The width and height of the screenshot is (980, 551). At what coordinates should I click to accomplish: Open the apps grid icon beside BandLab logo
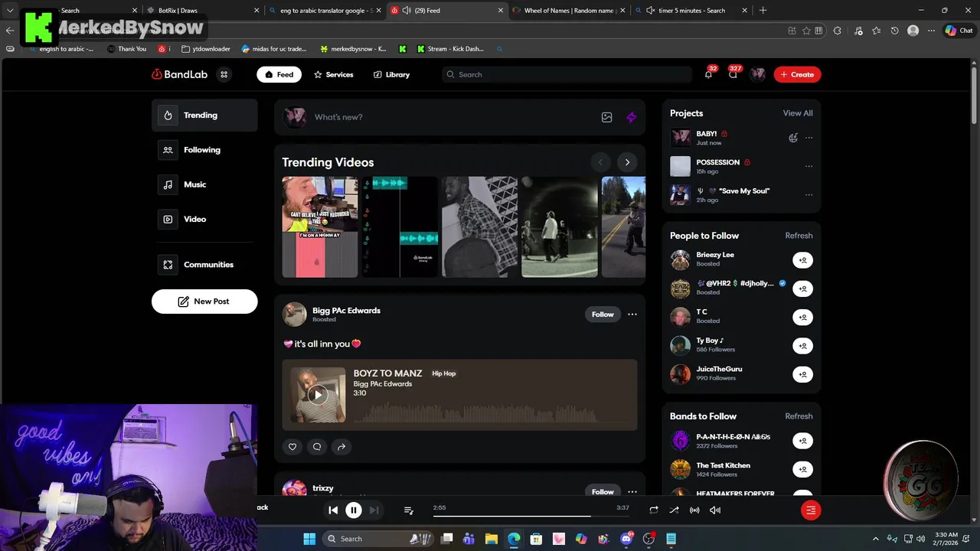(224, 74)
